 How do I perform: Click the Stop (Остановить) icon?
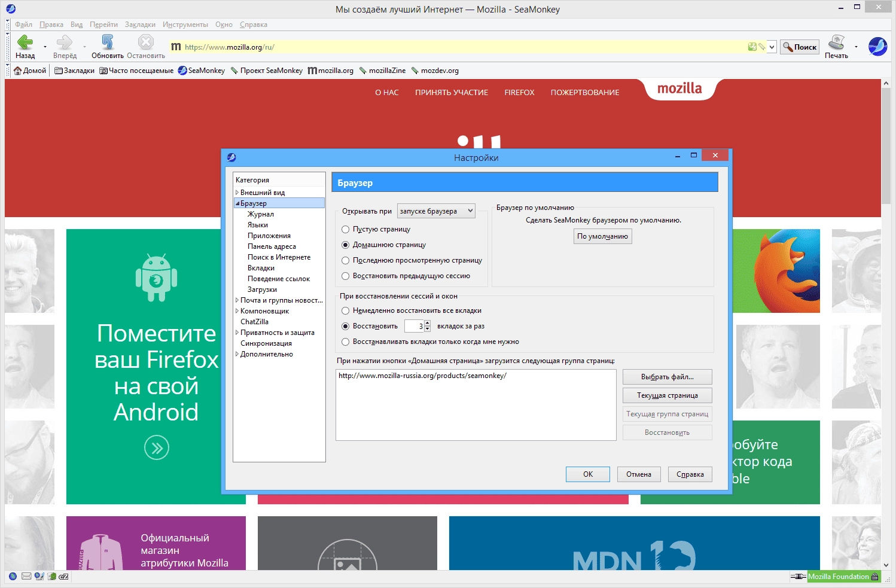145,42
